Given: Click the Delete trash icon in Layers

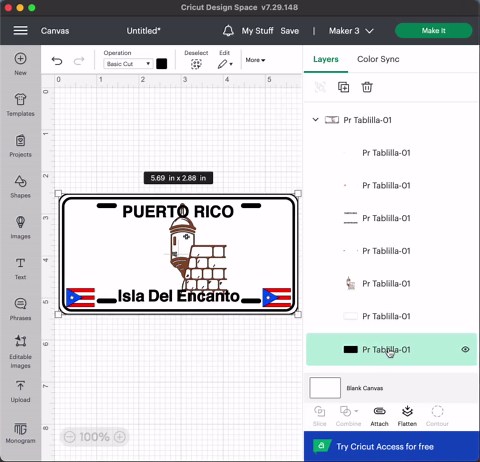Looking at the screenshot, I should pos(367,87).
